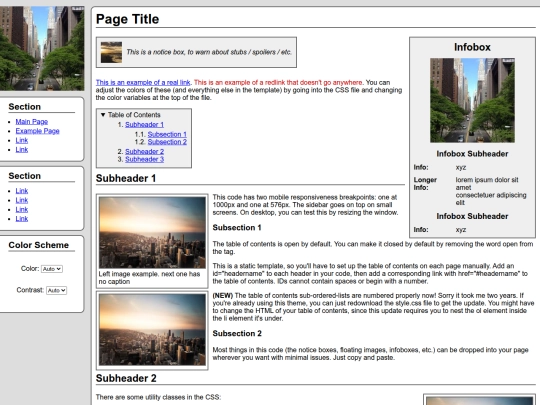
Task: Jump to Subsection 2 in contents
Action: pos(167,142)
